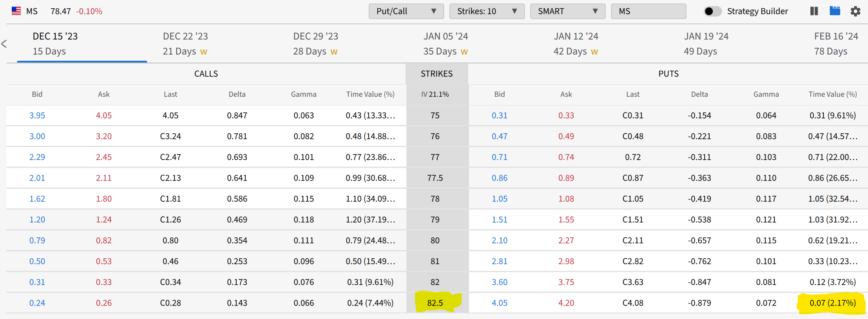Click the IV 21.1% header
This screenshot has height=319, width=868.
click(435, 94)
